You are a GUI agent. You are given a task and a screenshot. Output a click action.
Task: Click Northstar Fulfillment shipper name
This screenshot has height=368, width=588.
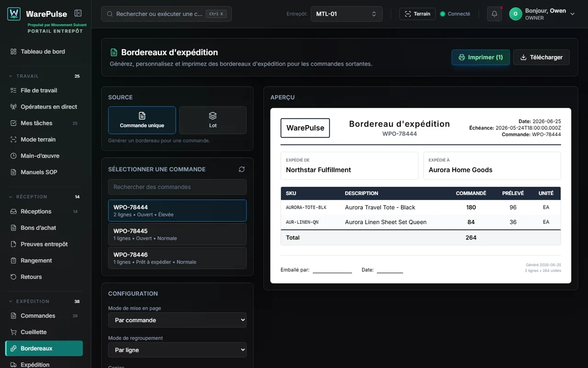tap(318, 170)
